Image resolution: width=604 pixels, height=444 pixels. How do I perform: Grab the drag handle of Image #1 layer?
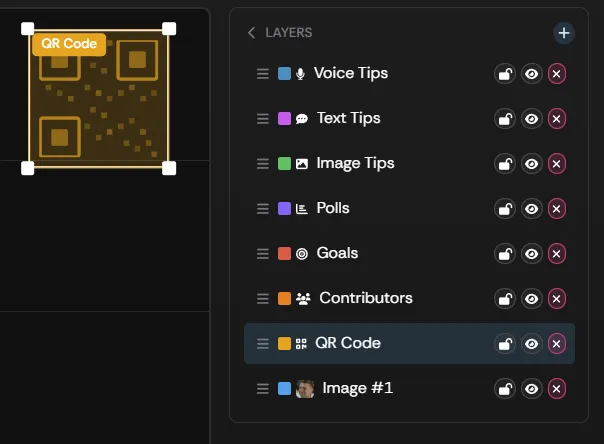coord(263,389)
